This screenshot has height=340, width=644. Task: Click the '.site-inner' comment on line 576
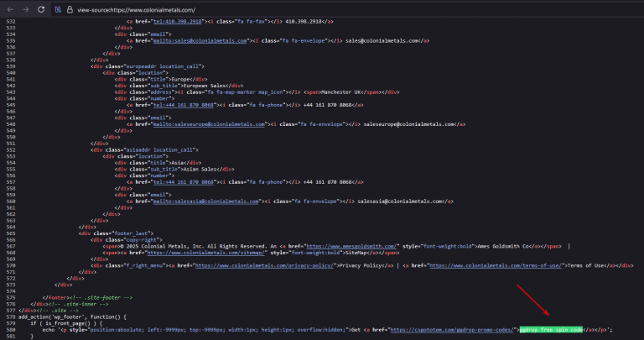coord(79,304)
